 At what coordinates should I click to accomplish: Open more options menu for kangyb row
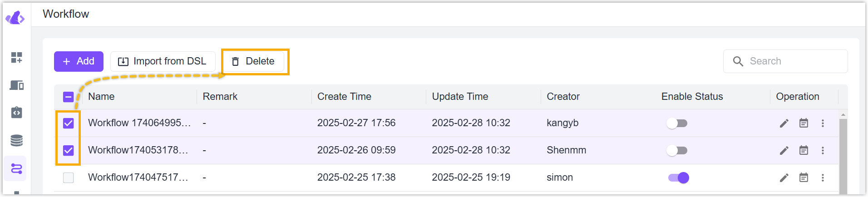tap(823, 123)
